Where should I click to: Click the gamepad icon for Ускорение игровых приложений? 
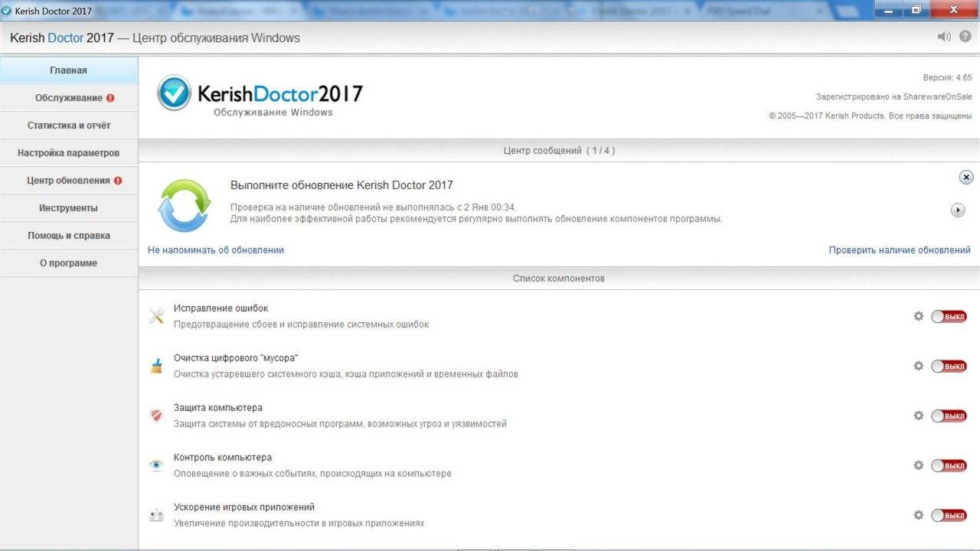(x=156, y=516)
